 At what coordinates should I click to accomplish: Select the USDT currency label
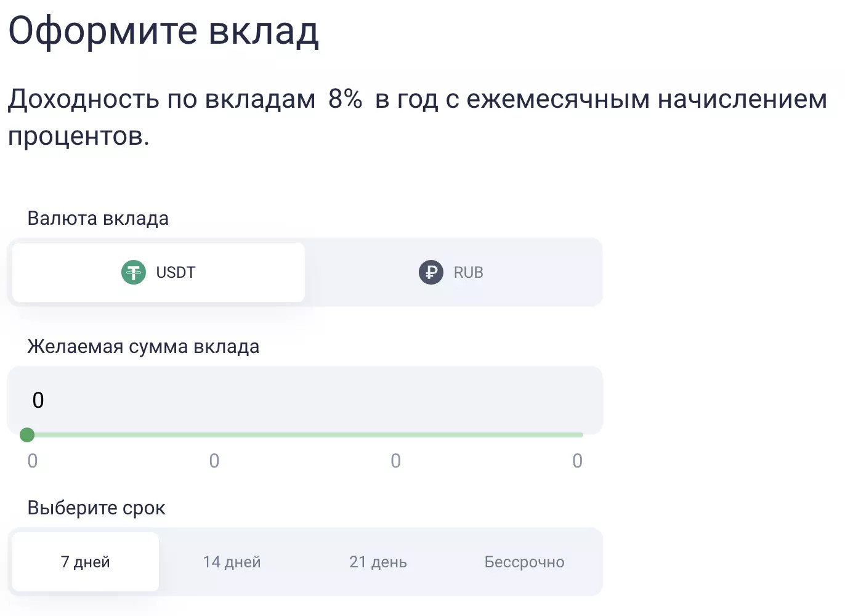(176, 272)
